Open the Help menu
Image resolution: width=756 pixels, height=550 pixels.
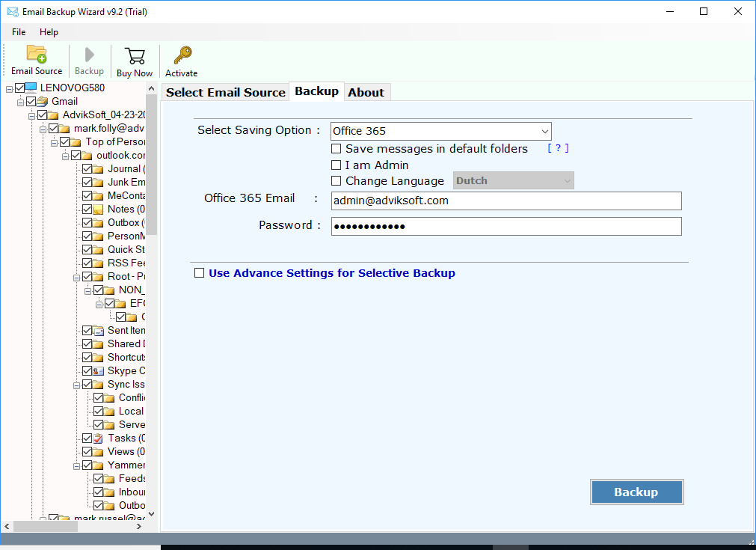tap(49, 32)
